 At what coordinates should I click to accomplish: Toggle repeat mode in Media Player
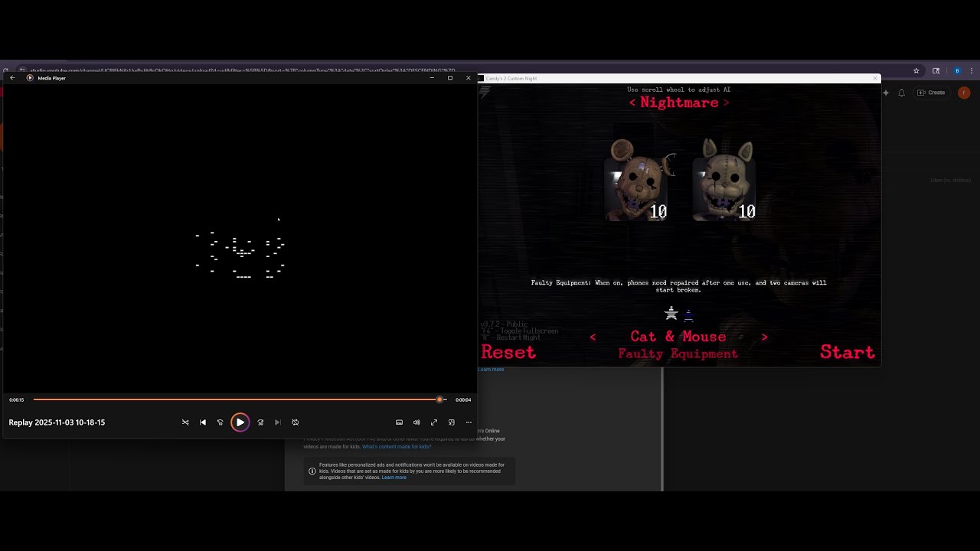tap(296, 422)
